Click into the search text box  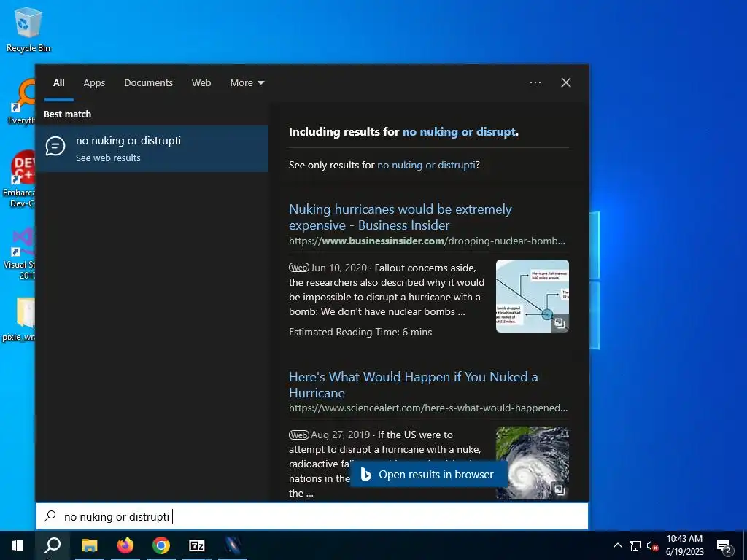click(312, 516)
